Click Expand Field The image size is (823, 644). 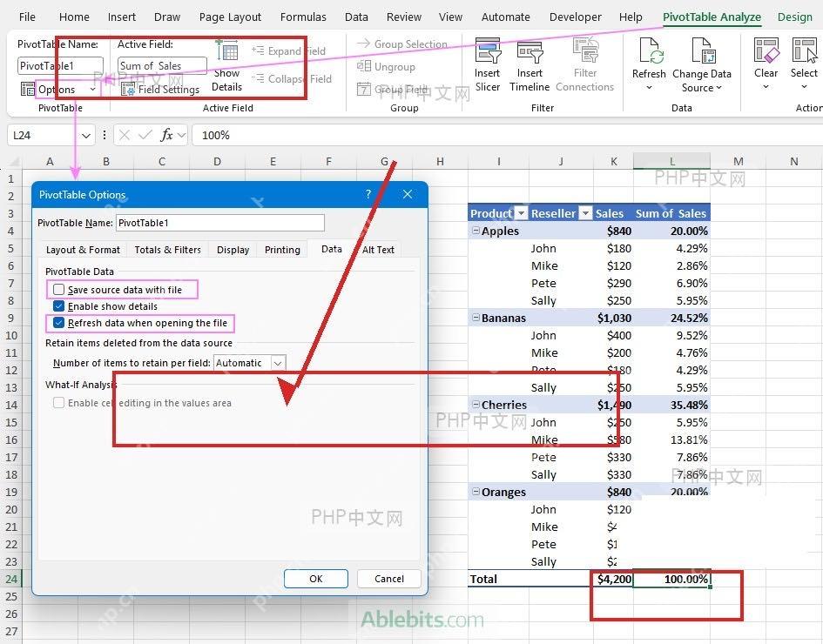tap(288, 50)
